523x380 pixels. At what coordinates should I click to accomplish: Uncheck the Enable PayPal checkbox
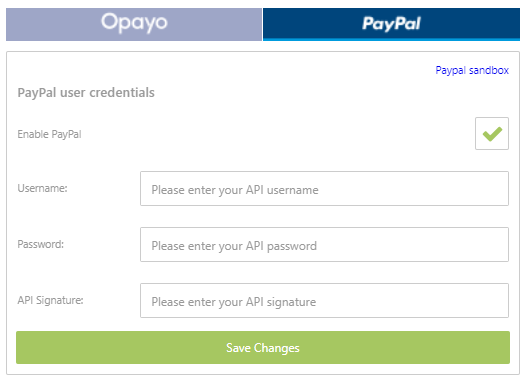[492, 133]
